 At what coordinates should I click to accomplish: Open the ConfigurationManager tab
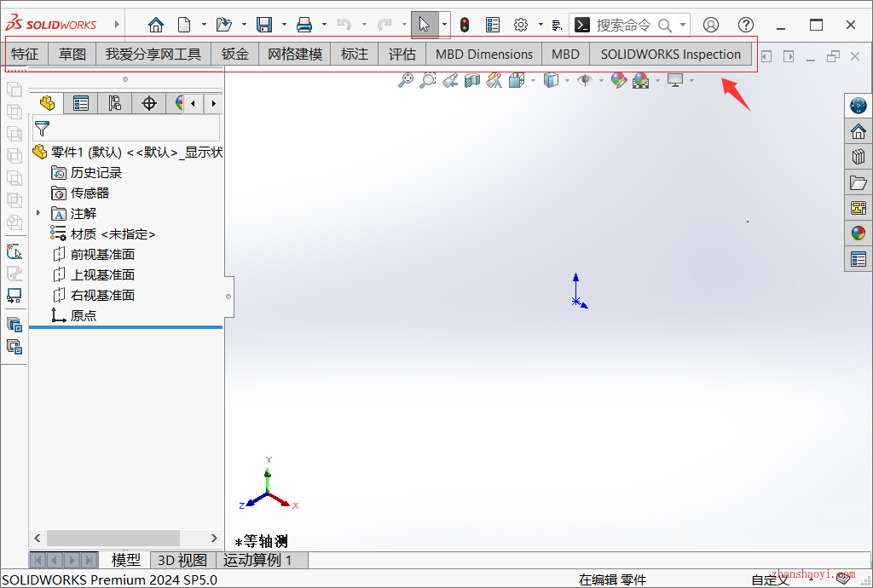pyautogui.click(x=115, y=103)
